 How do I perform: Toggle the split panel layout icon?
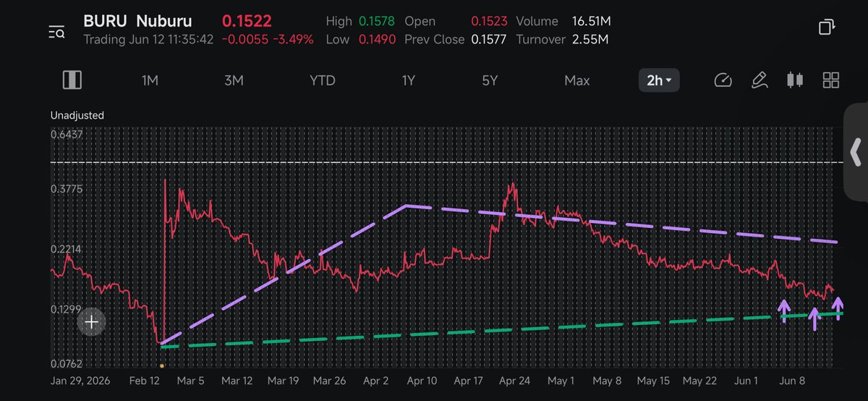pyautogui.click(x=72, y=80)
